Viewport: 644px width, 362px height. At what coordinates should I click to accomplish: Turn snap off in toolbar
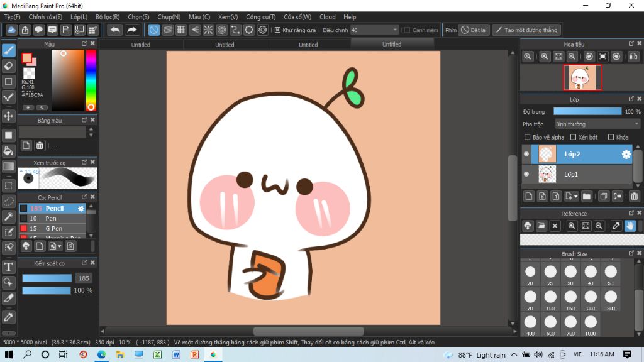coord(154,30)
